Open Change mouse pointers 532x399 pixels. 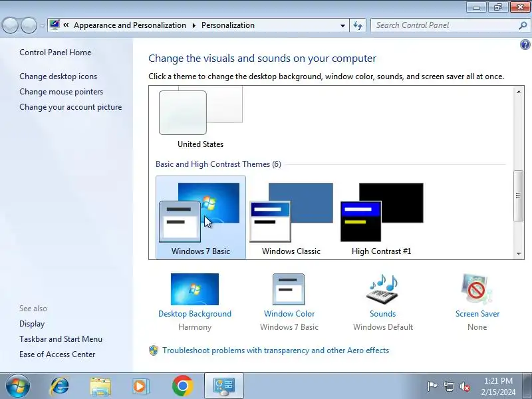pos(61,92)
